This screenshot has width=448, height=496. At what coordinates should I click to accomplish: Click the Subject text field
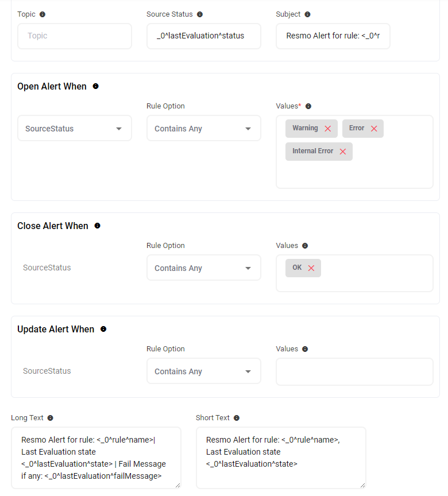click(333, 36)
